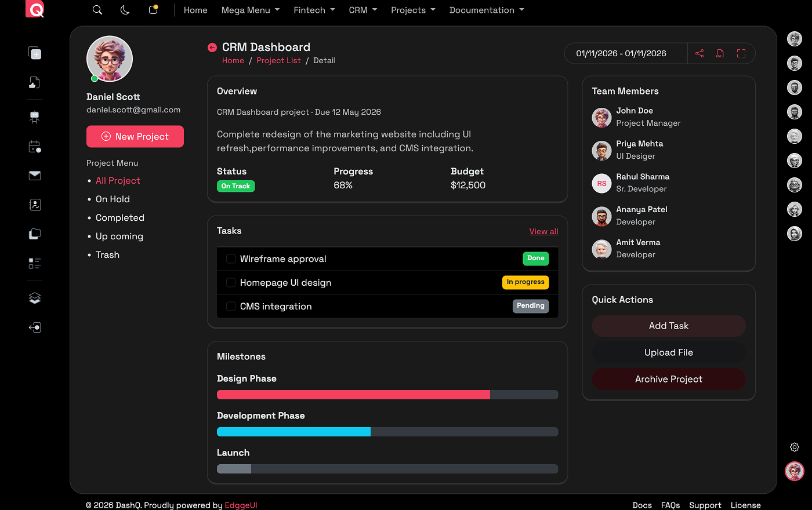Go to Home in the top navigation
Image resolution: width=812 pixels, height=510 pixels.
tap(195, 10)
